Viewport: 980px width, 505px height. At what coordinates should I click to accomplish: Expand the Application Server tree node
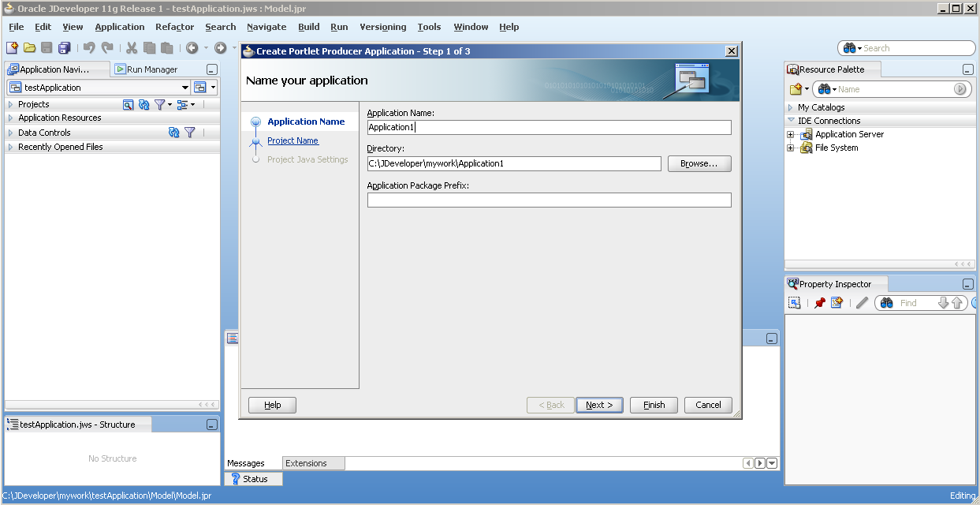click(x=791, y=134)
